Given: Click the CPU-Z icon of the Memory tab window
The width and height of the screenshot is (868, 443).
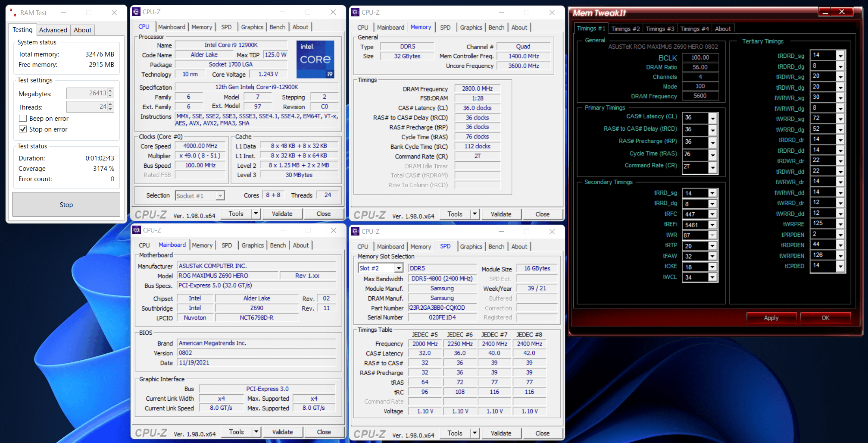Looking at the screenshot, I should pyautogui.click(x=355, y=13).
